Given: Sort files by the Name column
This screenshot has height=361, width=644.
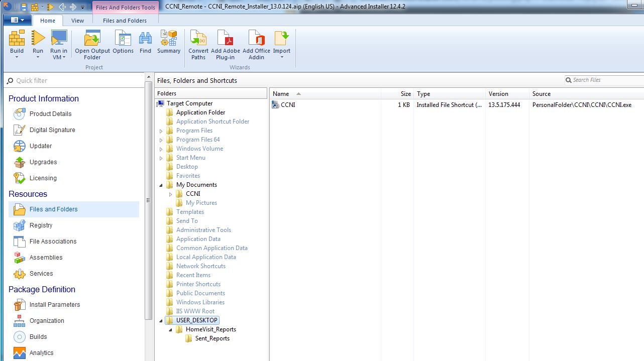Looking at the screenshot, I should click(x=281, y=93).
